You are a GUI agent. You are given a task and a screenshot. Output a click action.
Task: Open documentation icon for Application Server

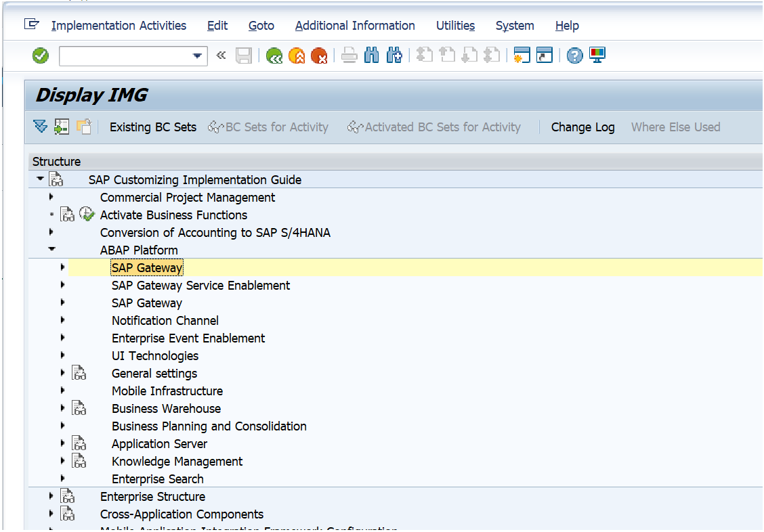pyautogui.click(x=79, y=443)
